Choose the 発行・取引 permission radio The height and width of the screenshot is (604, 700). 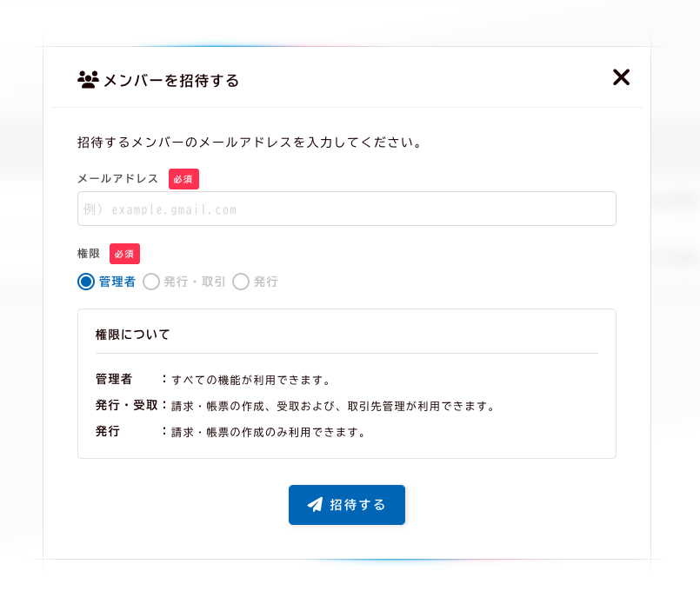(151, 282)
